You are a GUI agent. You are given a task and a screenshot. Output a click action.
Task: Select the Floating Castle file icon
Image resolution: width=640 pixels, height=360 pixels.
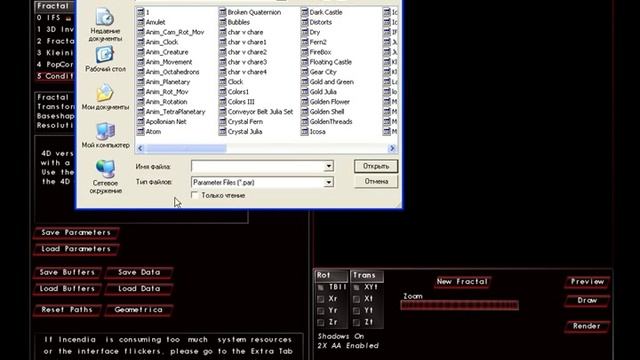click(x=305, y=62)
